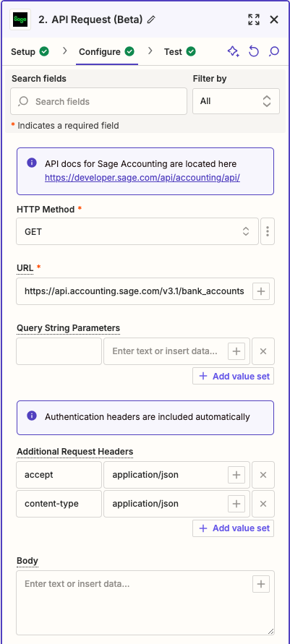Remove the query string parameter row
Viewport: 290px width, 644px height.
pos(263,351)
